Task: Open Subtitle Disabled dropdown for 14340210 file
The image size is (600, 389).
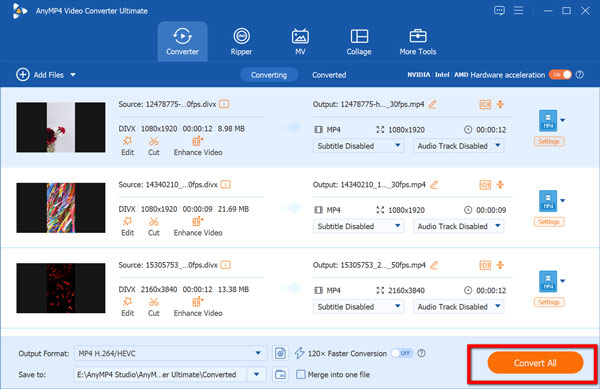Action: tap(359, 226)
